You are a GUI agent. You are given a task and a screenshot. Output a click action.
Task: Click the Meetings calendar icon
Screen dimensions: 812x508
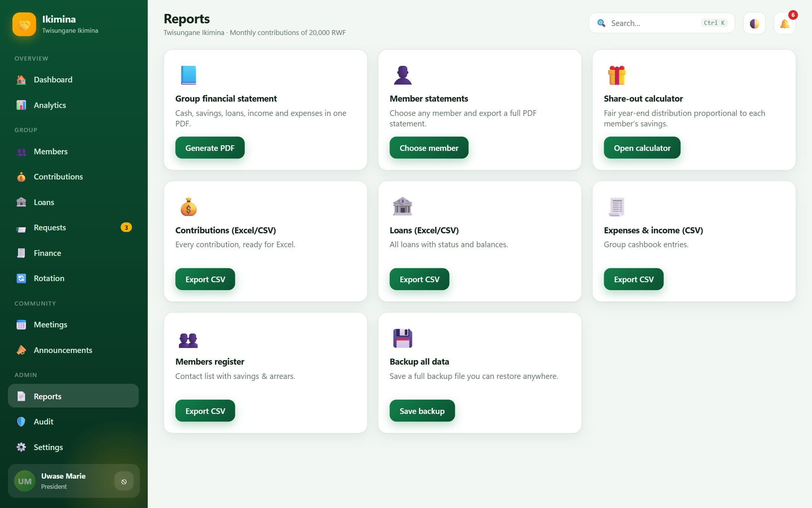click(21, 325)
